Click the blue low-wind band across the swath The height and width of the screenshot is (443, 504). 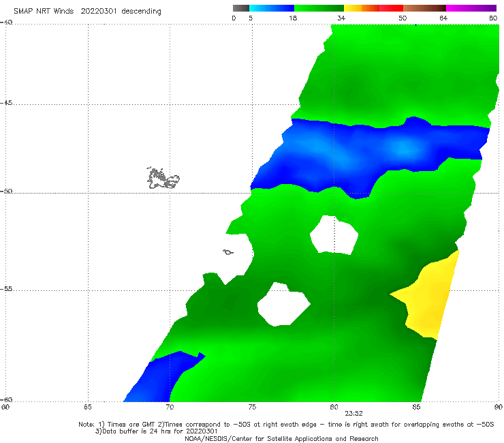point(370,157)
